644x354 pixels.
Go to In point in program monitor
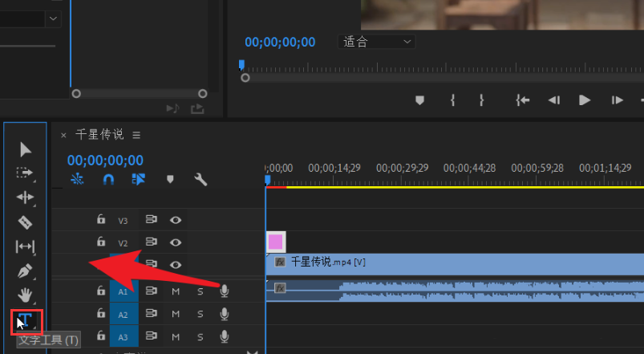click(522, 100)
